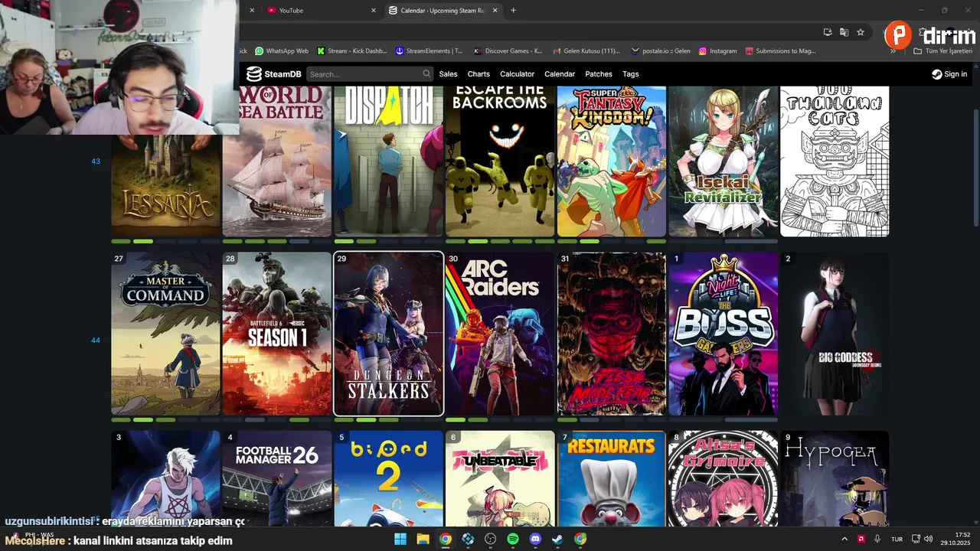Open the Windows Start menu

[400, 539]
